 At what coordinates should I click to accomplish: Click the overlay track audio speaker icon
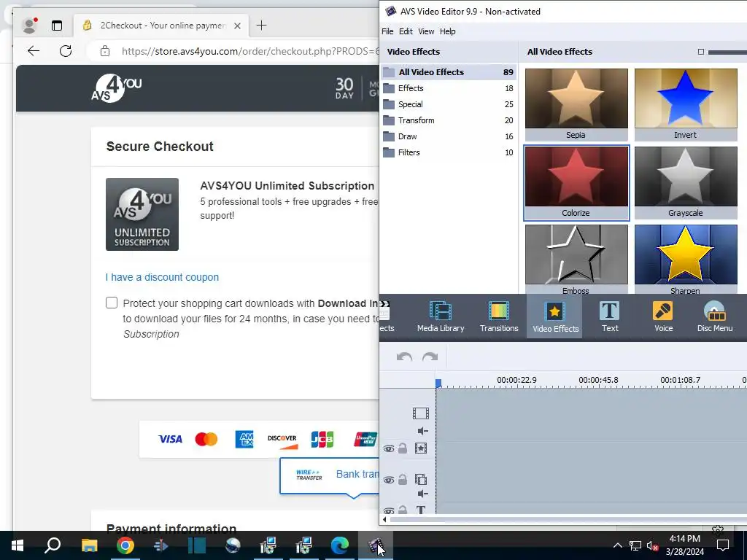click(x=422, y=494)
